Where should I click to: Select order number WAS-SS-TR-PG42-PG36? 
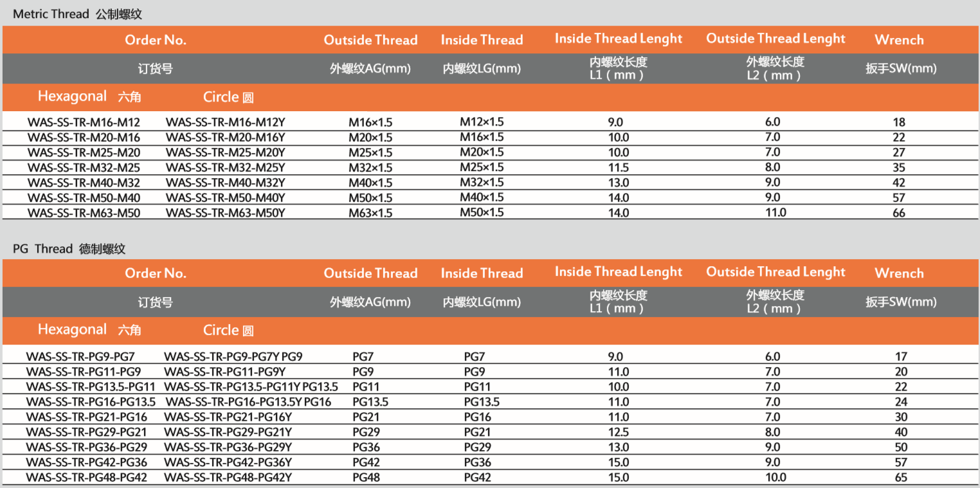click(87, 462)
